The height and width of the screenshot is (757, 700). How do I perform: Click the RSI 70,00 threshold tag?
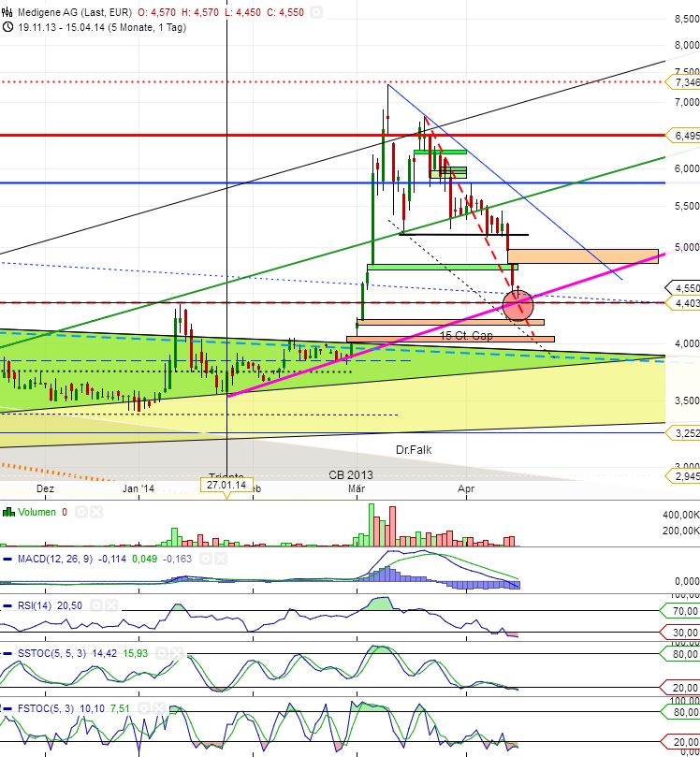click(x=680, y=611)
